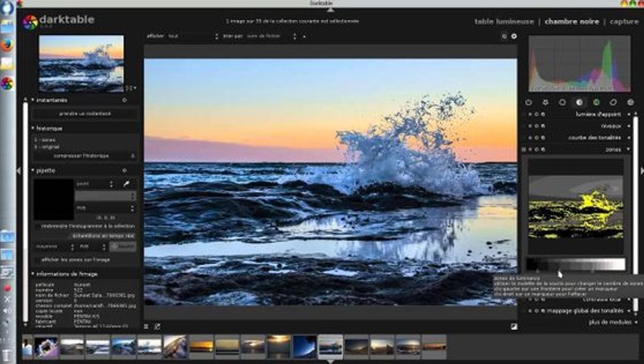
Task: Collapse the historique panel
Action: pos(33,128)
